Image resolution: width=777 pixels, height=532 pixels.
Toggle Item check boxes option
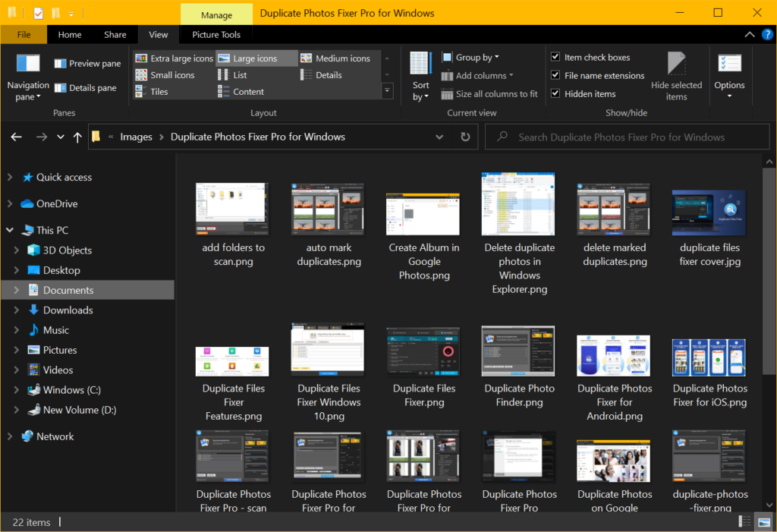555,57
